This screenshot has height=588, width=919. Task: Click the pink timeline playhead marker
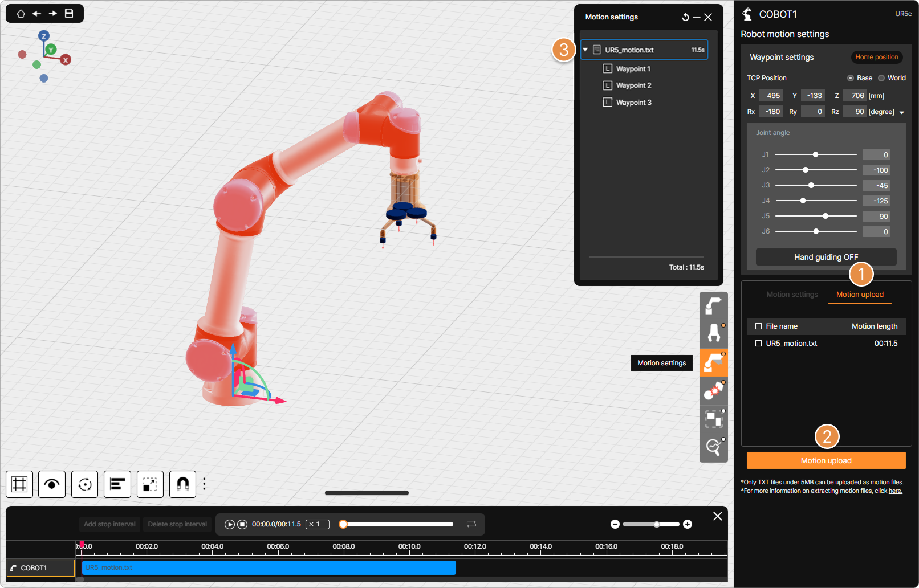(x=82, y=545)
